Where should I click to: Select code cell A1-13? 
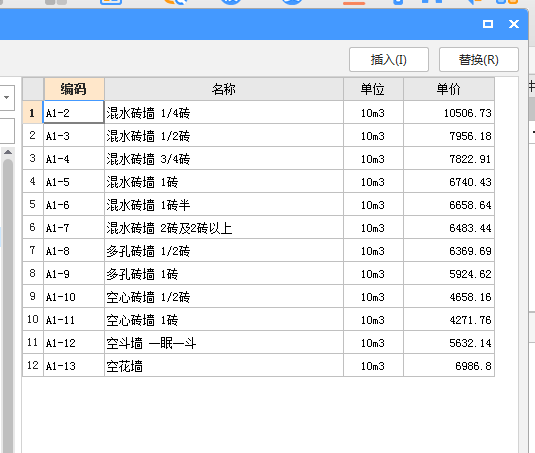point(74,365)
